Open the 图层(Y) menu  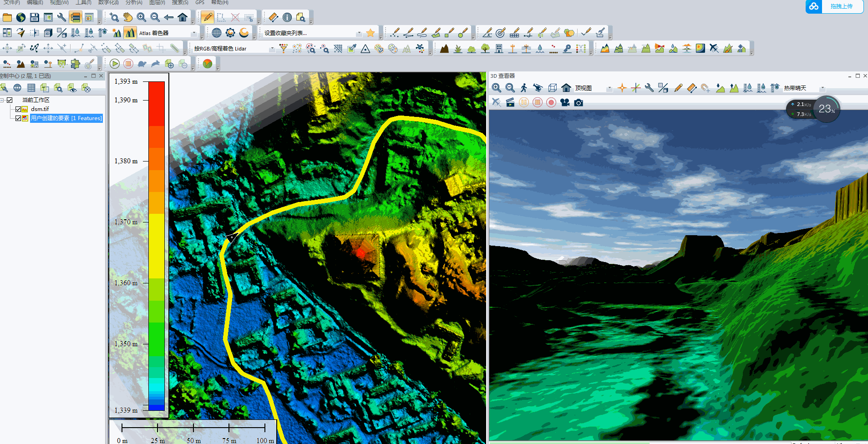157,3
